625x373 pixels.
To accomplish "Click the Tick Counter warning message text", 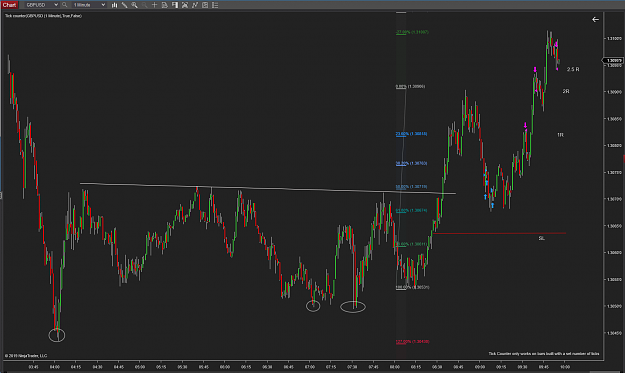I will click(x=544, y=353).
